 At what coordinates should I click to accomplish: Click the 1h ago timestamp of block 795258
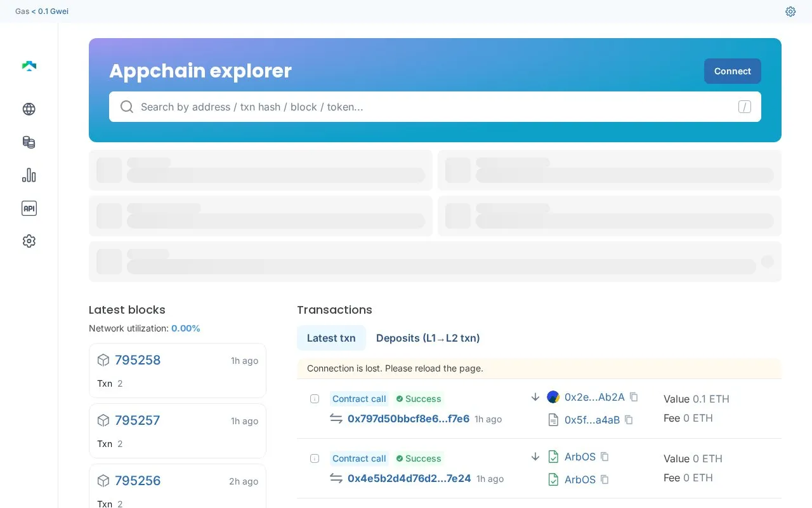coord(244,361)
